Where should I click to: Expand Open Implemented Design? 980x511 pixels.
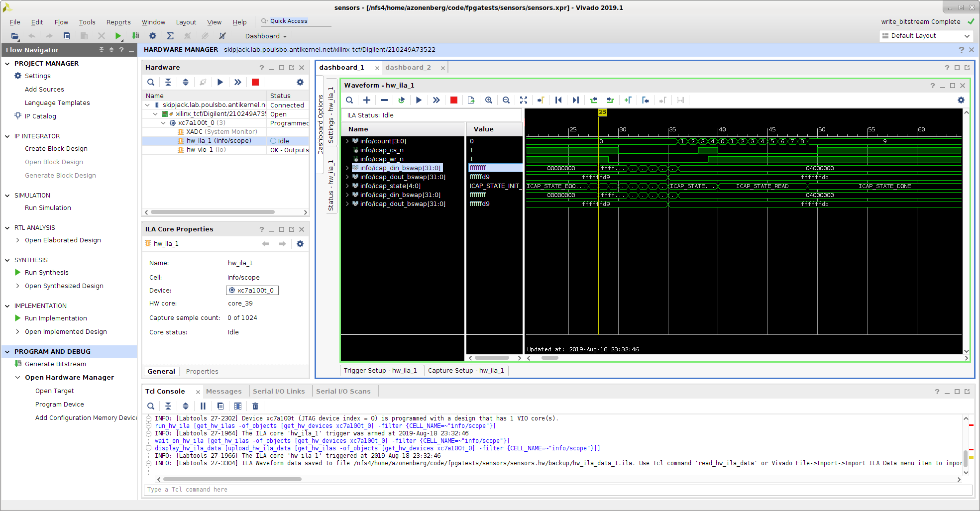click(x=18, y=332)
